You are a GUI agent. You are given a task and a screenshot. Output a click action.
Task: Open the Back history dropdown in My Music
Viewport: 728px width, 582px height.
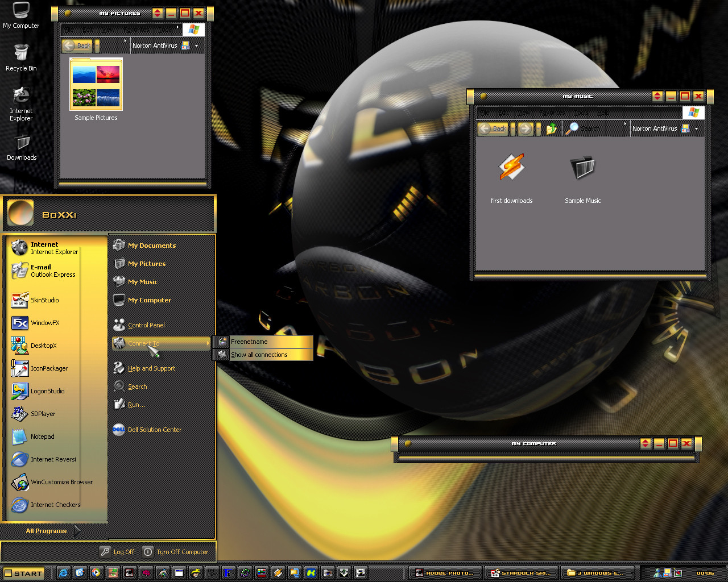pyautogui.click(x=512, y=129)
